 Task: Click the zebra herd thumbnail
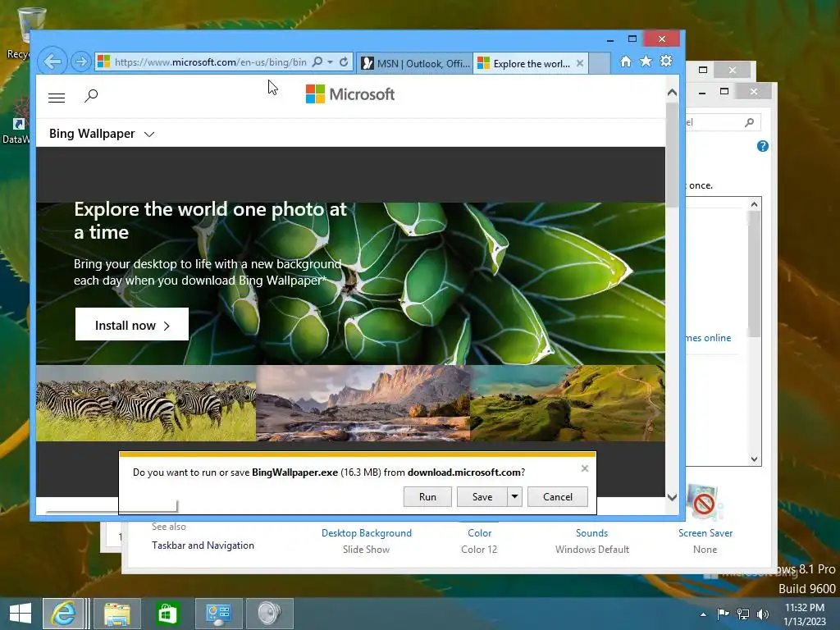(x=146, y=403)
